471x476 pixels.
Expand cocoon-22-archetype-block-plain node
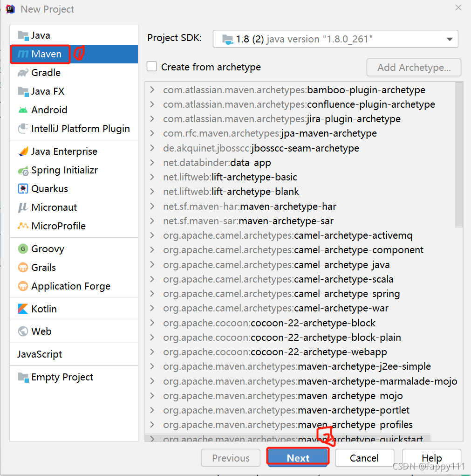coord(152,338)
